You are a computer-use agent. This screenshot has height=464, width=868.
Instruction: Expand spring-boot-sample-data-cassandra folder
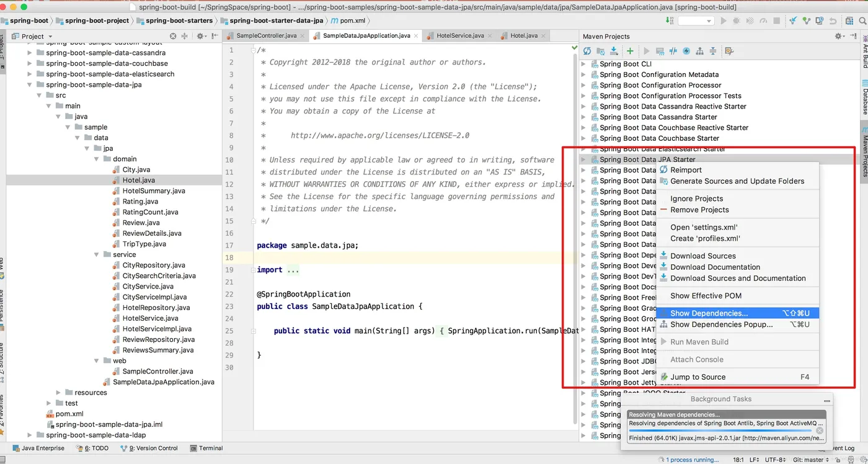tap(29, 53)
